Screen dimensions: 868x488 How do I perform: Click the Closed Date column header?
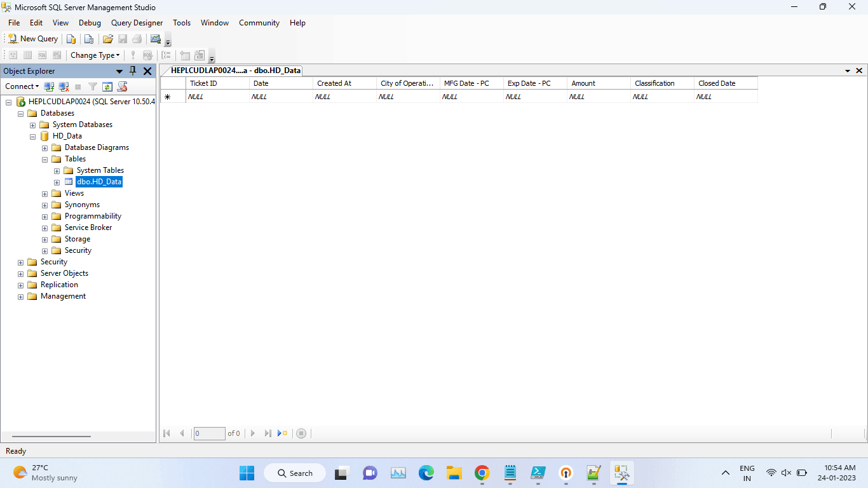coord(726,83)
